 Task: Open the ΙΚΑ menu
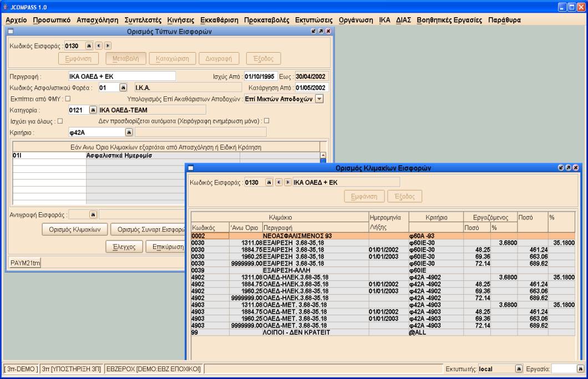click(x=385, y=20)
